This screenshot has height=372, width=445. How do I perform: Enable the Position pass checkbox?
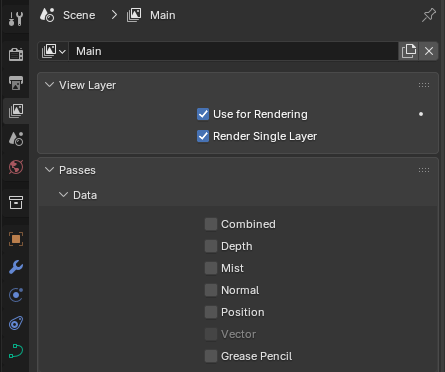[211, 312]
